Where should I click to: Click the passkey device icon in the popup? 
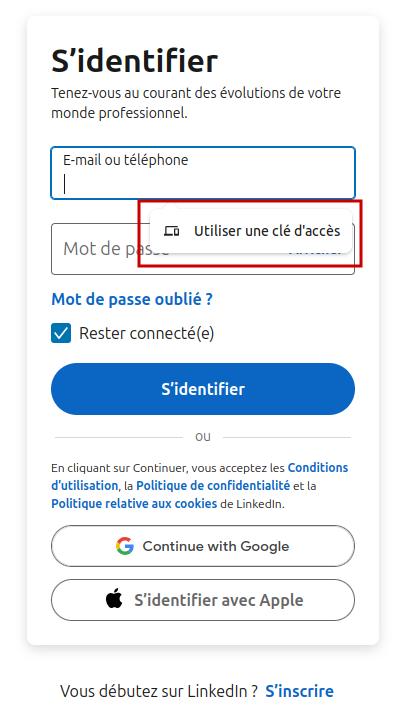(171, 231)
